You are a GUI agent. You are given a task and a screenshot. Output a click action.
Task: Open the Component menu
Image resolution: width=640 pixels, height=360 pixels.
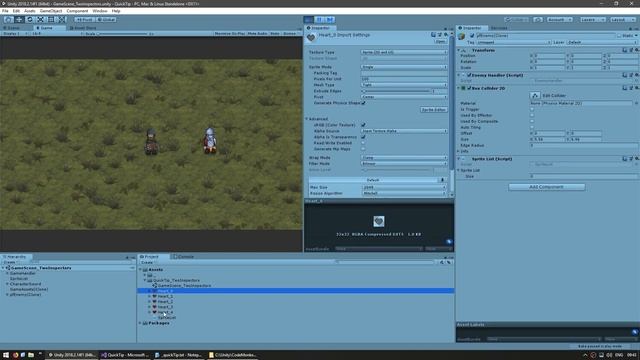[x=77, y=11]
